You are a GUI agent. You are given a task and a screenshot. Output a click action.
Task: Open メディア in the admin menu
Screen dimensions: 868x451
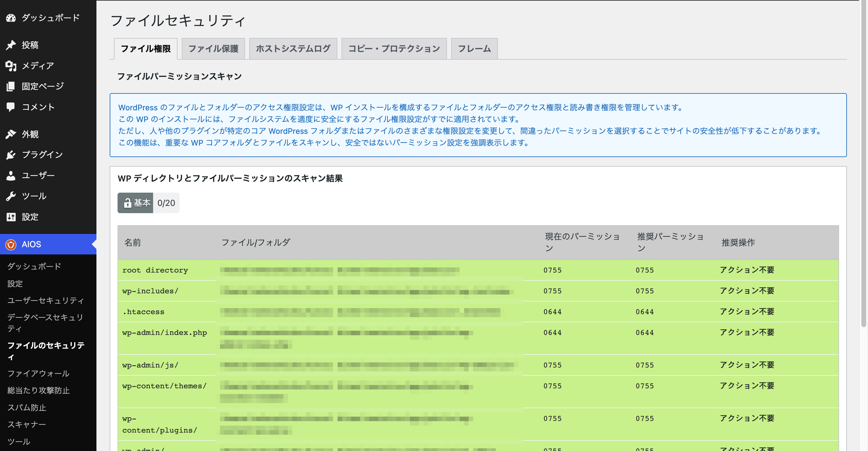48,66
